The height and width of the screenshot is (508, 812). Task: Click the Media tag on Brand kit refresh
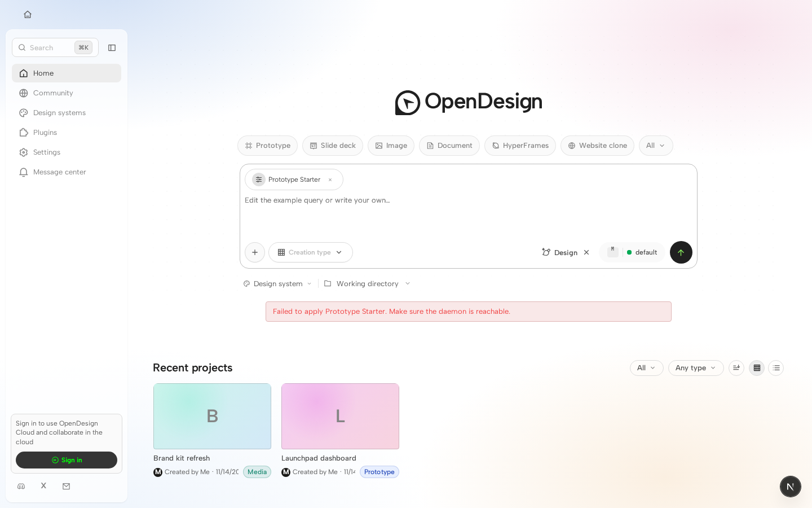pyautogui.click(x=257, y=472)
